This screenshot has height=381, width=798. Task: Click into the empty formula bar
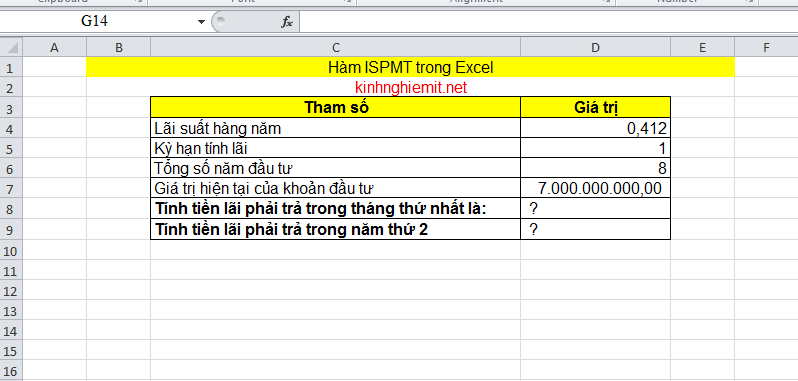549,22
